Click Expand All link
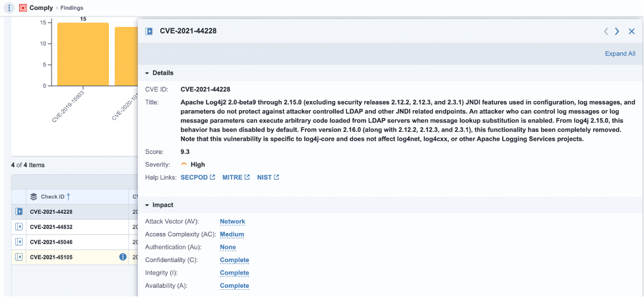The height and width of the screenshot is (297, 644). pyautogui.click(x=620, y=54)
